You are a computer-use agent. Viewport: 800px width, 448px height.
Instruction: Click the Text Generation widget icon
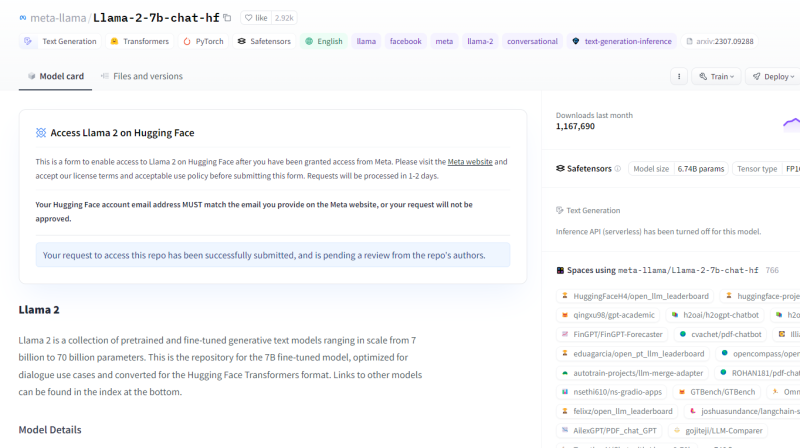[x=560, y=210]
